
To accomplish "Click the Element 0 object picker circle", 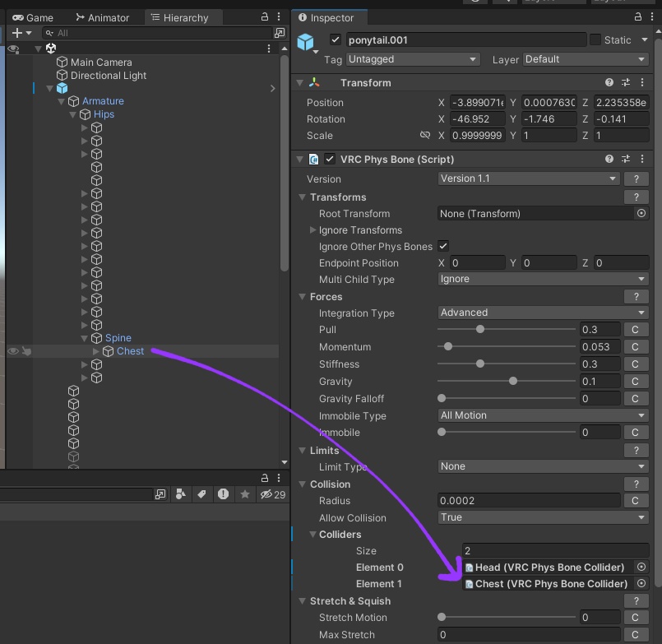I will coord(641,568).
